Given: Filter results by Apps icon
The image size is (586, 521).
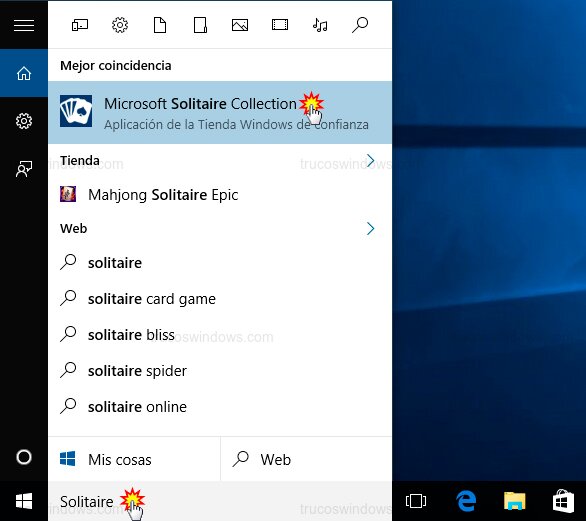Looking at the screenshot, I should (x=80, y=25).
